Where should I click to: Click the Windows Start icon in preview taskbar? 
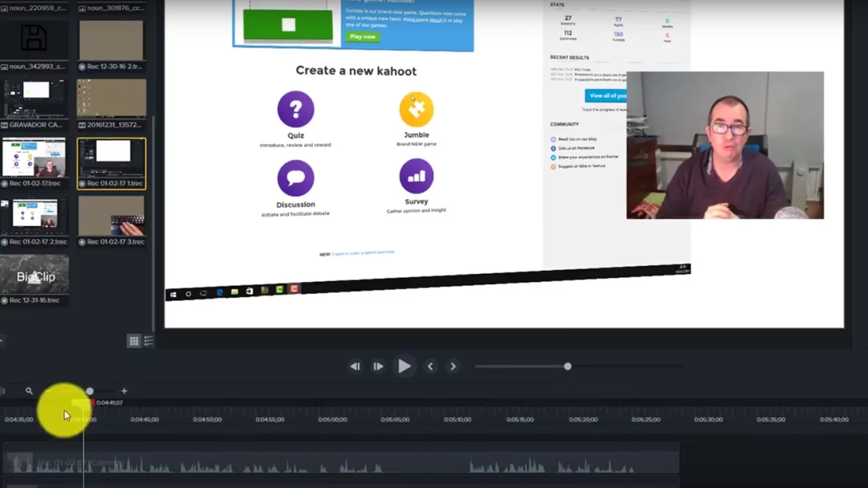[x=173, y=294]
